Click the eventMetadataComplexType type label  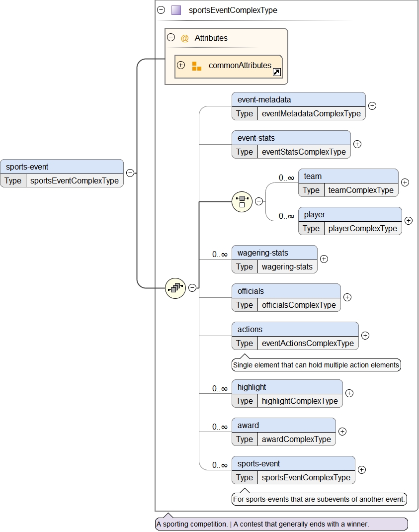pos(311,113)
